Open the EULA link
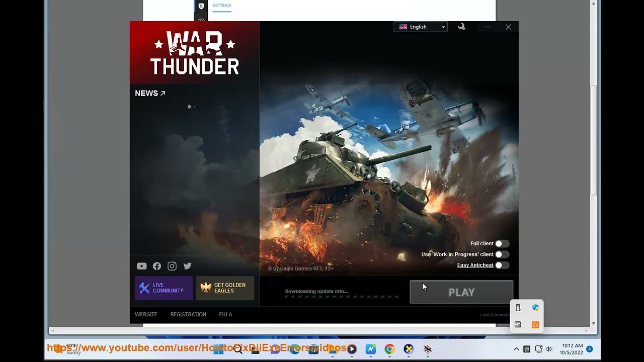644x362 pixels. tap(225, 314)
